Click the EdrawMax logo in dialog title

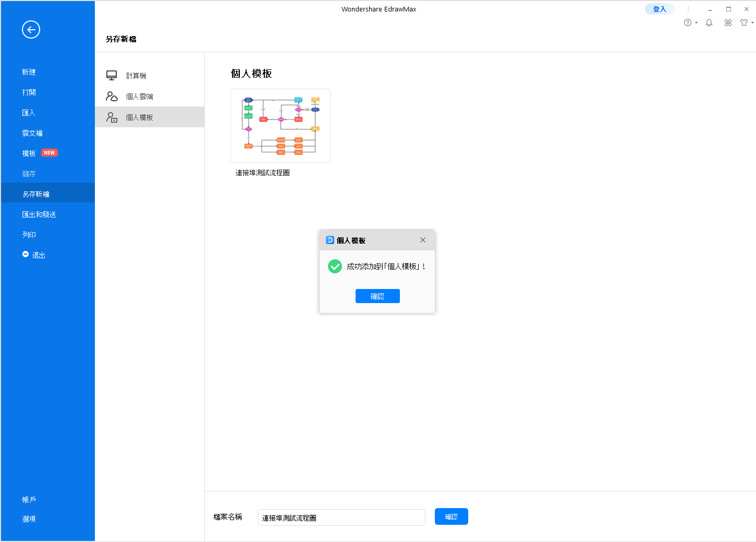pyautogui.click(x=330, y=240)
